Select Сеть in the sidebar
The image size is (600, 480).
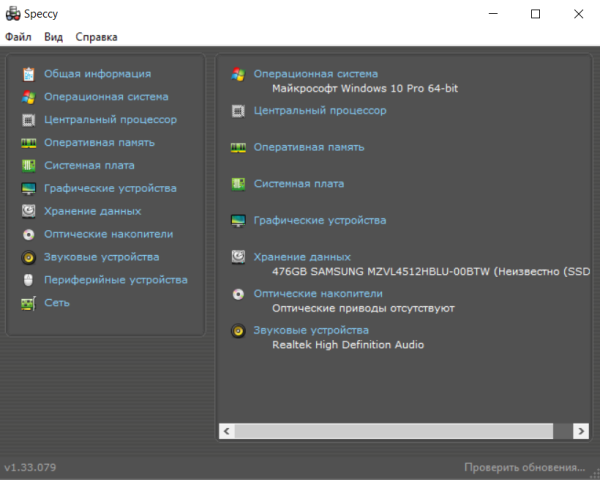click(x=57, y=303)
